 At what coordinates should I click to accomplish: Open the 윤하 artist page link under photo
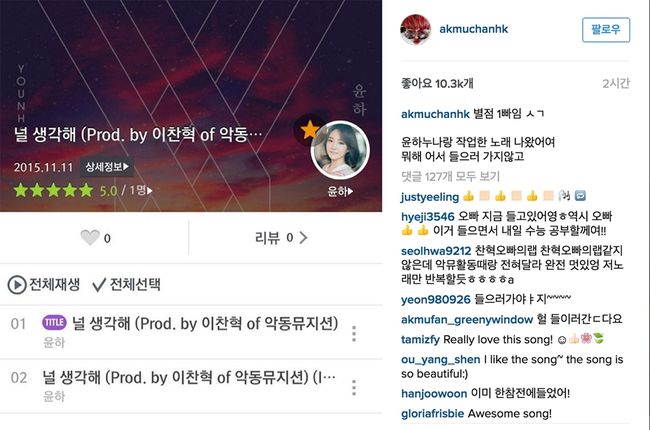[x=340, y=191]
